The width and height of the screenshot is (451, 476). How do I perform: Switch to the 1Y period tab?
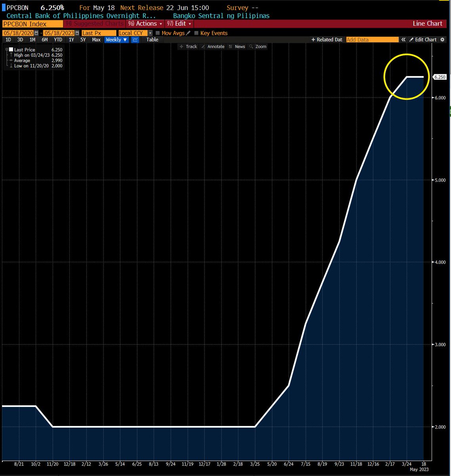71,40
